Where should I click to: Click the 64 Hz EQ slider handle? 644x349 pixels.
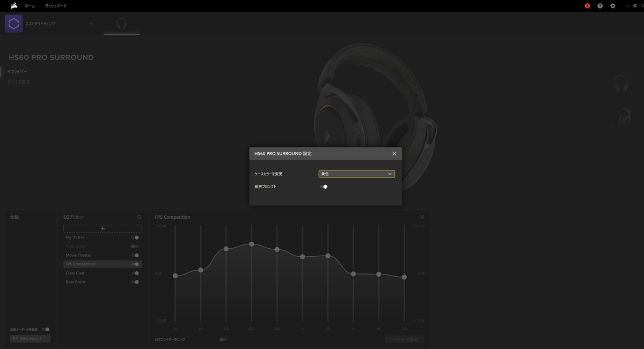pyautogui.click(x=201, y=270)
